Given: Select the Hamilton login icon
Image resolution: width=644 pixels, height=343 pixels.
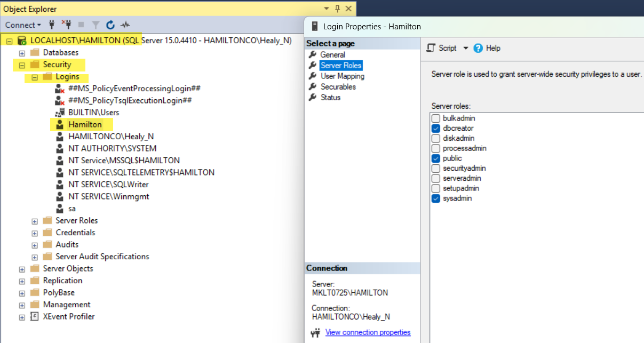Looking at the screenshot, I should click(60, 124).
